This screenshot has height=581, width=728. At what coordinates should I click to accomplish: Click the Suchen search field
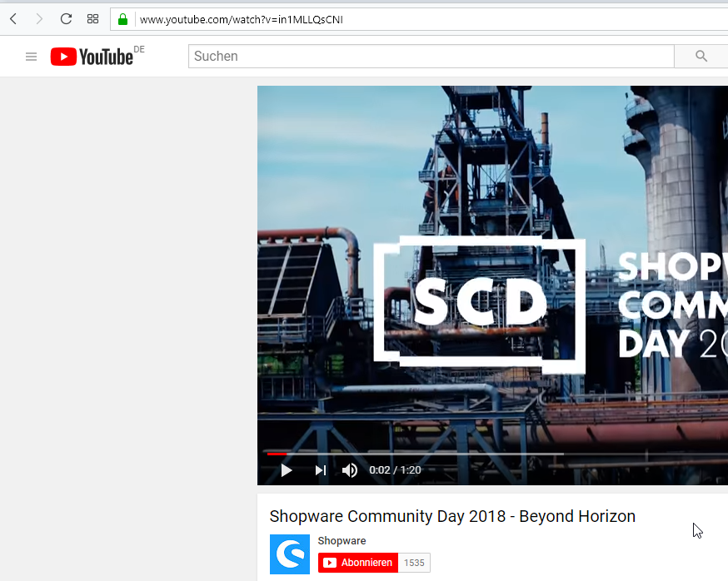[x=431, y=56]
